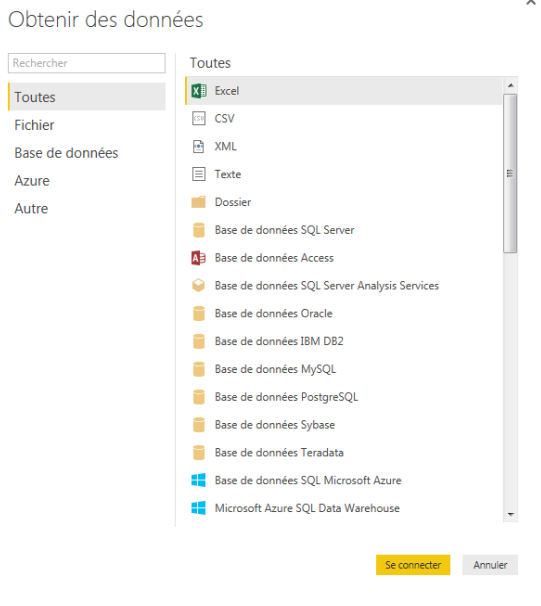This screenshot has height=606, width=541.
Task: Click the Teradata database cylinder icon
Action: click(199, 453)
